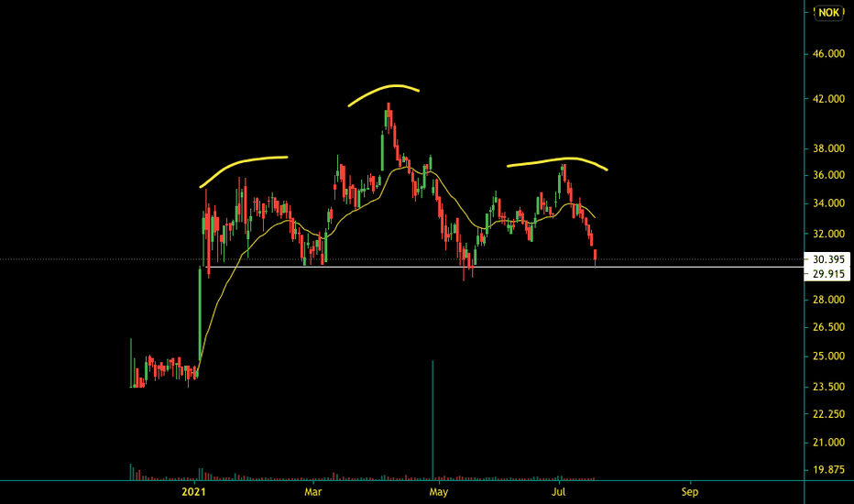854x504 pixels.
Task: Select the current price tag 30.395
Action: pyautogui.click(x=827, y=259)
